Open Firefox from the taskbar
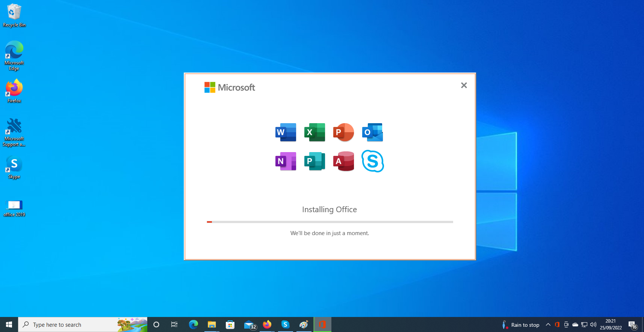Screen dimensions: 644x332 pyautogui.click(x=267, y=324)
